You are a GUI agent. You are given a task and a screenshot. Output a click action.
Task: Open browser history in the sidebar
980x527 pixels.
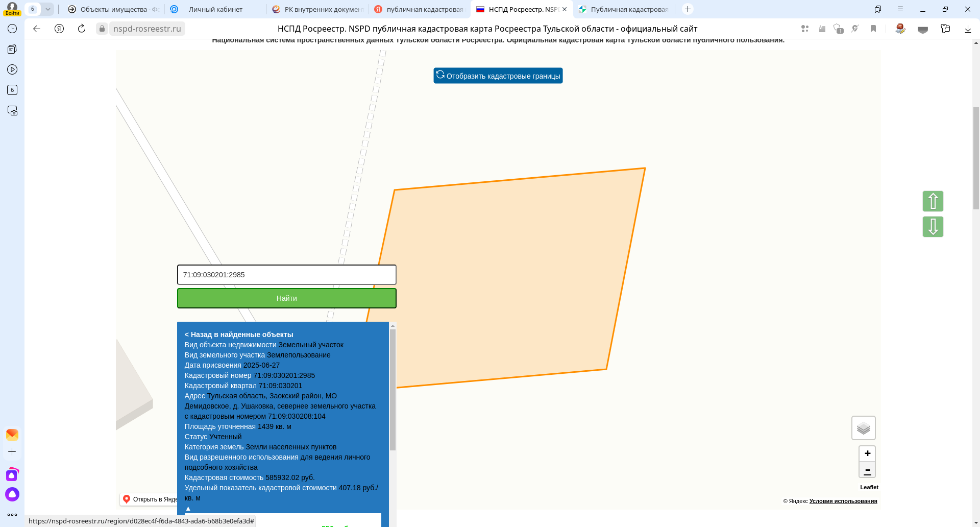[12, 29]
